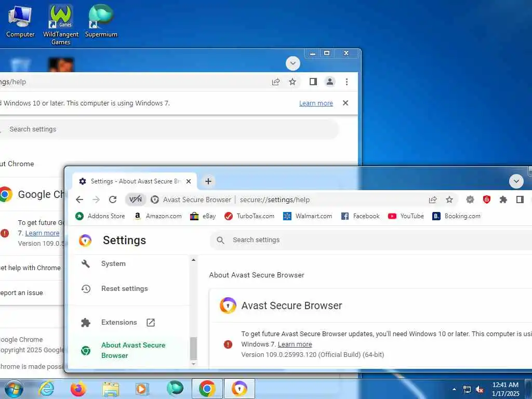Image resolution: width=532 pixels, height=399 pixels.
Task: Reload the Avast settings page
Action: 113,199
